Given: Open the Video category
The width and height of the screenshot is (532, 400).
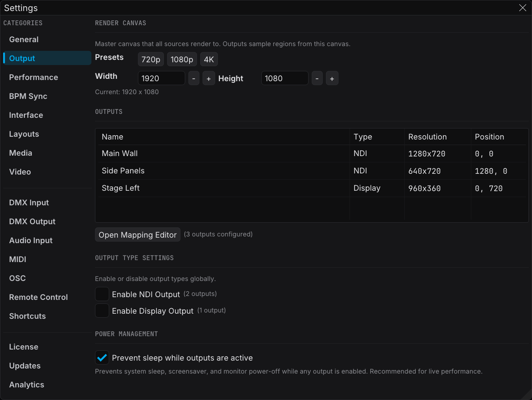Looking at the screenshot, I should point(47,172).
